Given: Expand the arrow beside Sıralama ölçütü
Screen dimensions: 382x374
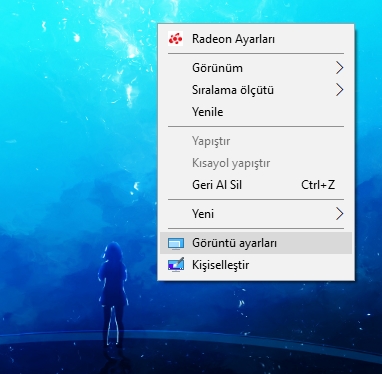Looking at the screenshot, I should tap(339, 90).
